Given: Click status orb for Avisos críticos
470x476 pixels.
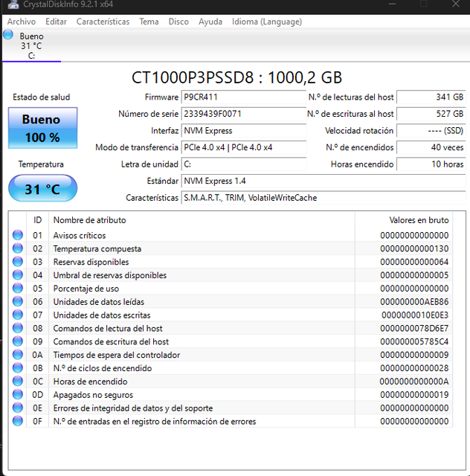Looking at the screenshot, I should (18, 235).
